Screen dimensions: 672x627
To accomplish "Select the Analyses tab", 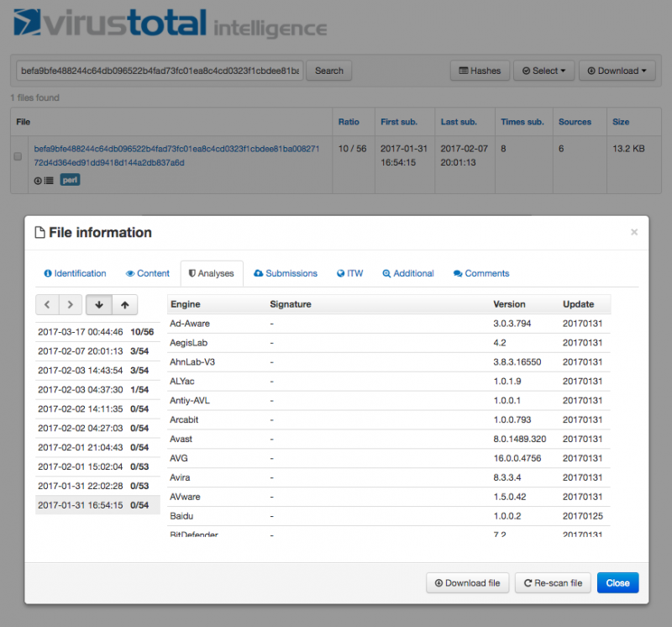I will (212, 273).
